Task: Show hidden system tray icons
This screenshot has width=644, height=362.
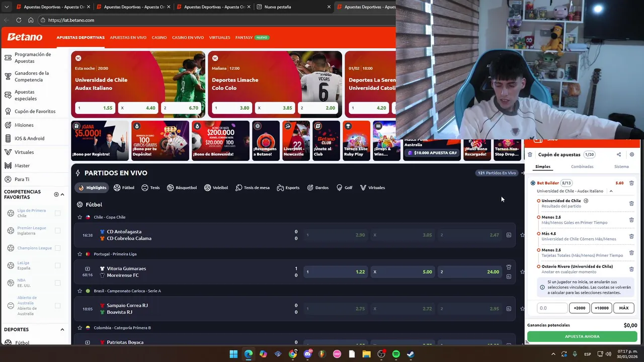Action: point(553,354)
